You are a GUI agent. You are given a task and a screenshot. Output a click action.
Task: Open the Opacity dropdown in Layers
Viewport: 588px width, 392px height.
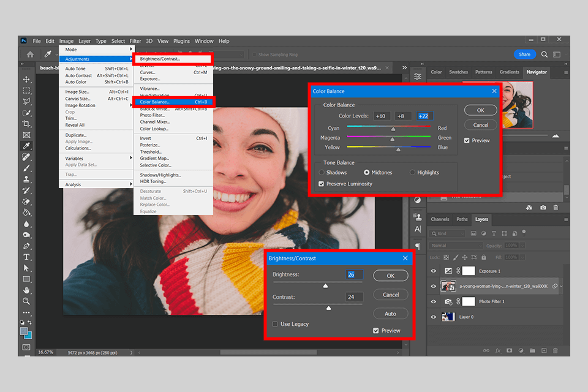(x=522, y=246)
